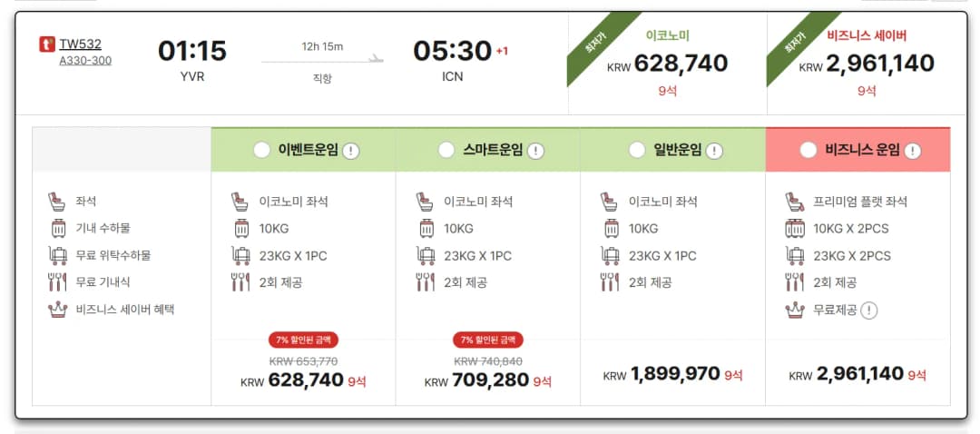Select the 비즈니스 운임 radio button
This screenshot has height=434, width=980.
(808, 150)
